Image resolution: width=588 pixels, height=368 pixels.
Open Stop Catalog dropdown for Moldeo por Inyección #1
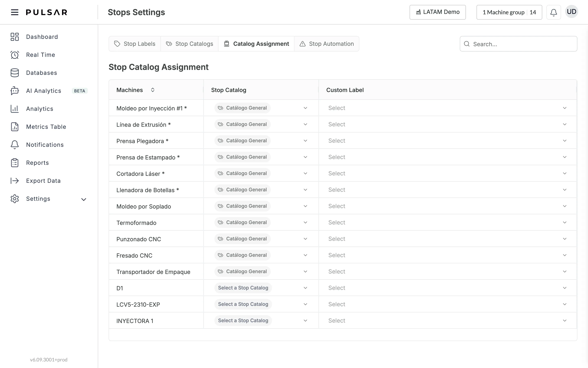pyautogui.click(x=261, y=108)
